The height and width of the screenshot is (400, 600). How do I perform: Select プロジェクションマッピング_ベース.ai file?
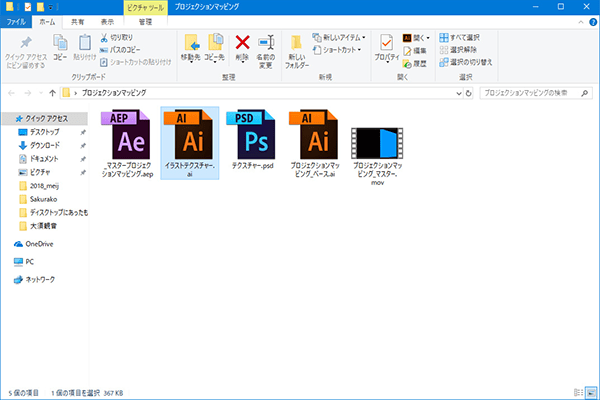[x=315, y=143]
